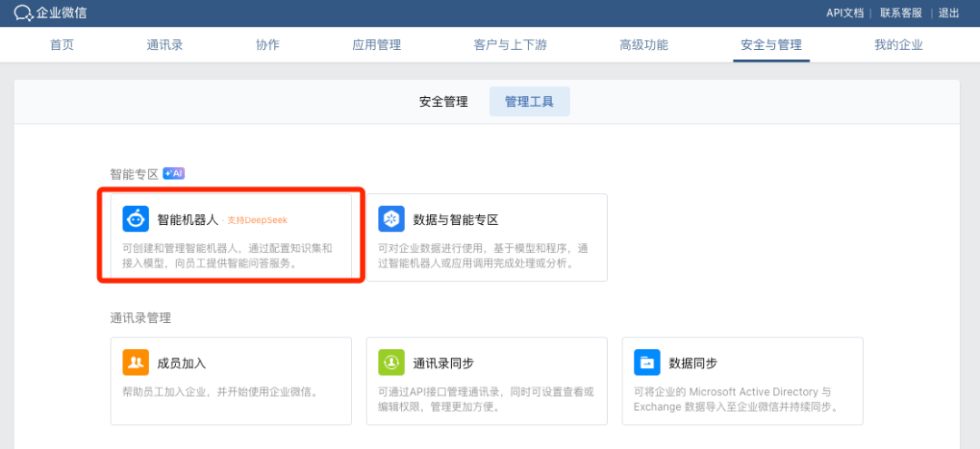The image size is (980, 449).
Task: Open the 协作 navigation item
Action: click(268, 45)
